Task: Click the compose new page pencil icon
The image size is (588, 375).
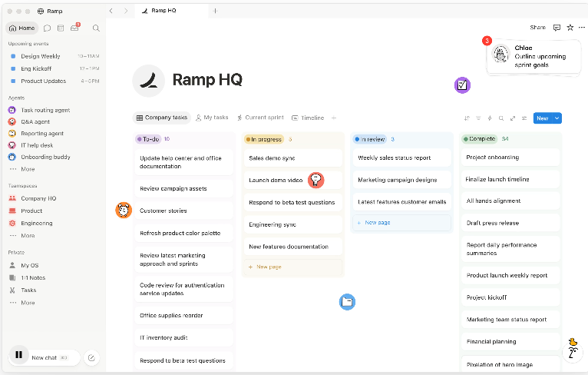Action: [91, 358]
